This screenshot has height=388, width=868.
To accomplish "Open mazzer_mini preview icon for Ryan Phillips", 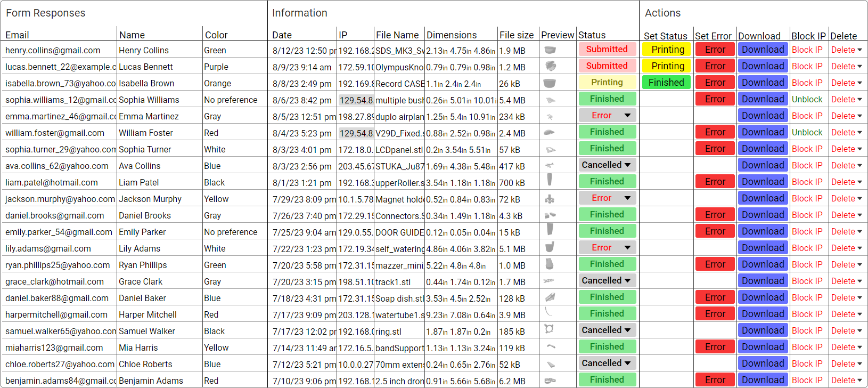I will point(550,264).
